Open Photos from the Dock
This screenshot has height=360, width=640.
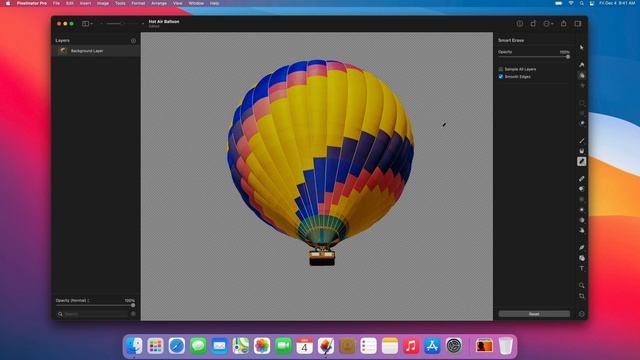(x=262, y=346)
